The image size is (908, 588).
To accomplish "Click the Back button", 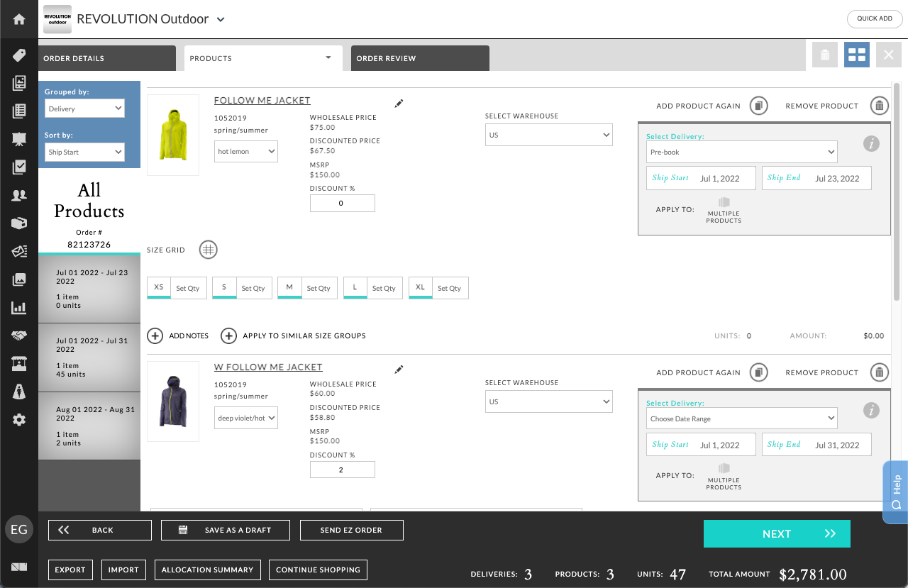I will 100,530.
